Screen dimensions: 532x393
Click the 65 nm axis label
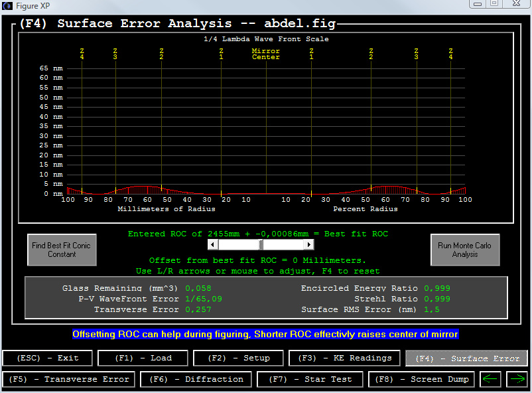[x=51, y=68]
